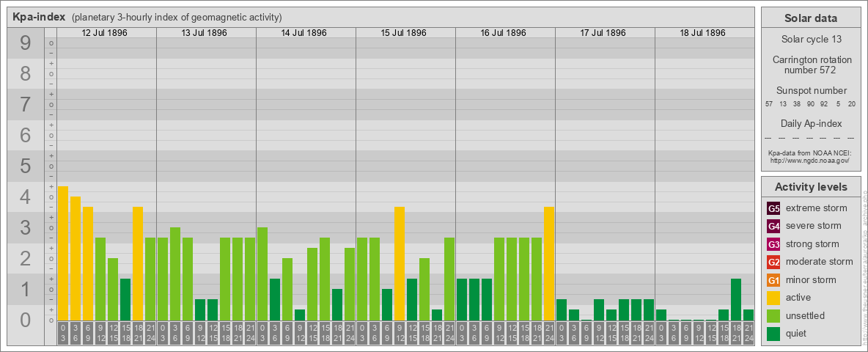Click the '17 Jul 1896' date header
The height and width of the screenshot is (352, 868).
tap(603, 33)
